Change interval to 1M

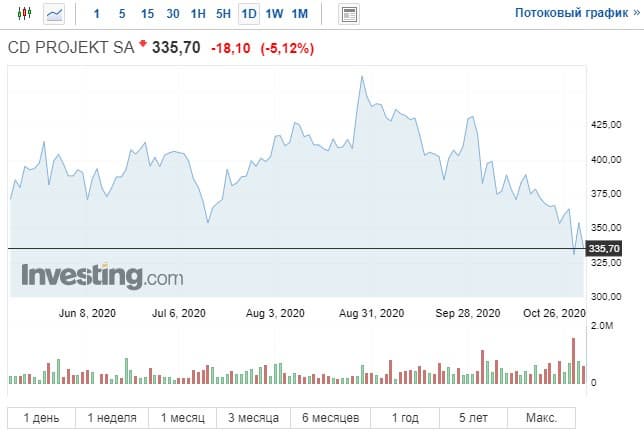click(x=300, y=14)
